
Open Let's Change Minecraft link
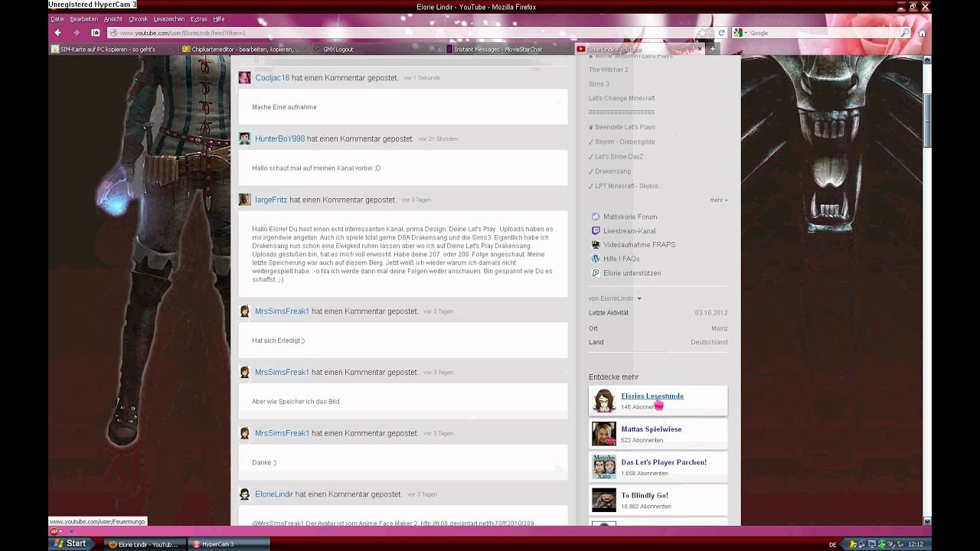622,98
